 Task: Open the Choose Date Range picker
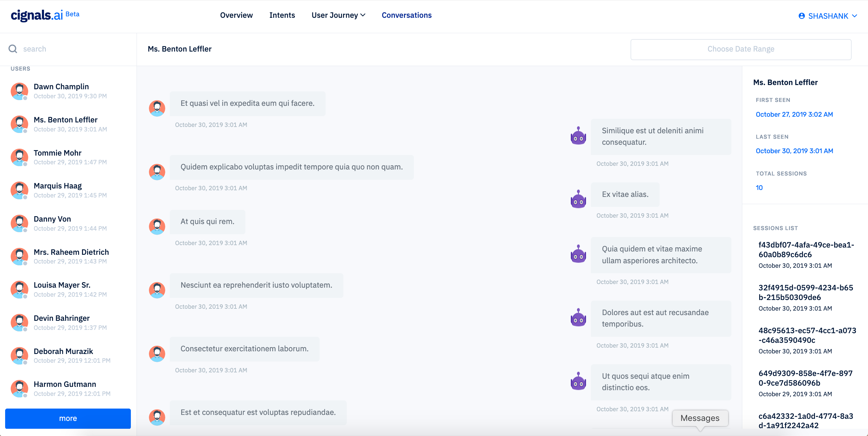(x=741, y=49)
